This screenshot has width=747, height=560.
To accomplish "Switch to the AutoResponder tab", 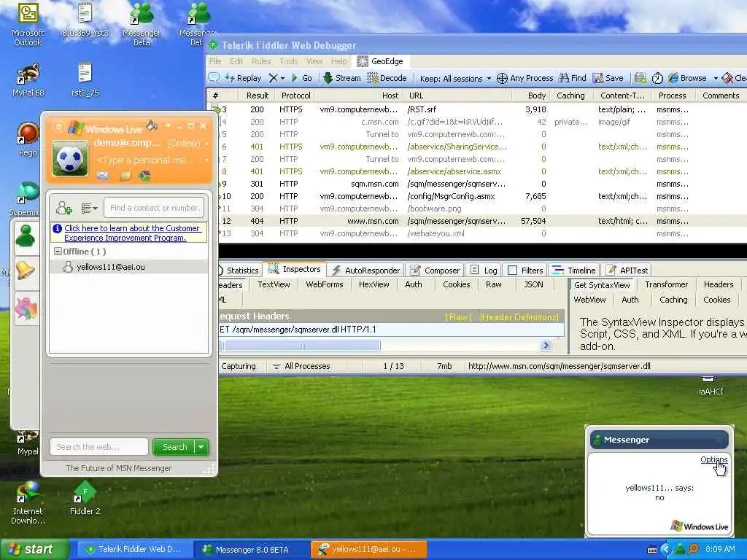I will pyautogui.click(x=366, y=271).
